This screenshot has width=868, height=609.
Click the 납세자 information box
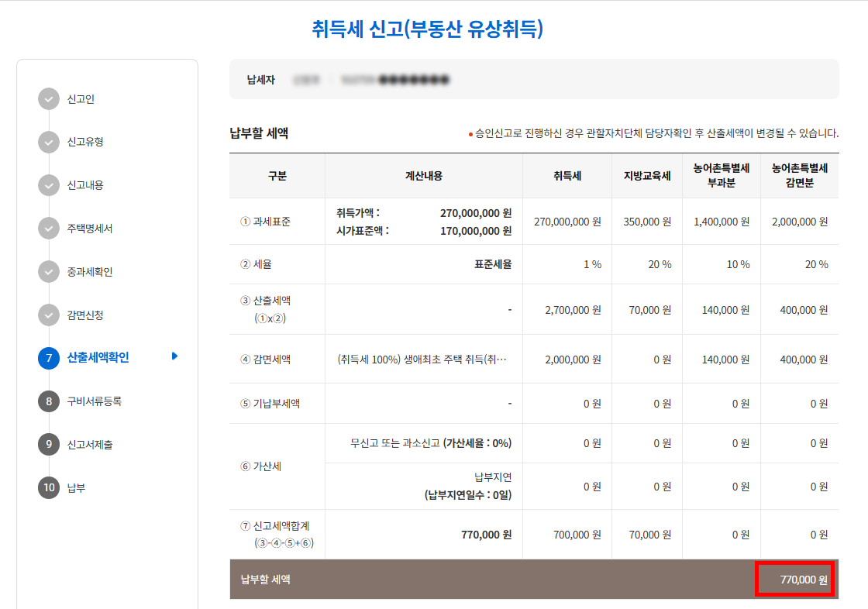click(x=533, y=79)
